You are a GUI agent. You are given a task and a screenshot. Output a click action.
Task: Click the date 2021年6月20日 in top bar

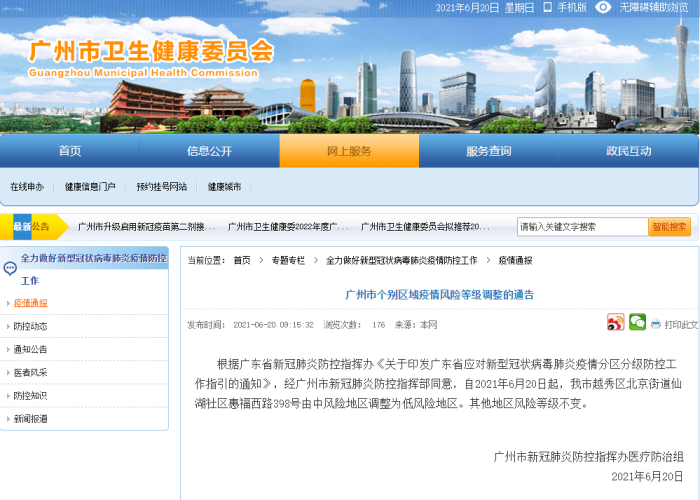467,8
